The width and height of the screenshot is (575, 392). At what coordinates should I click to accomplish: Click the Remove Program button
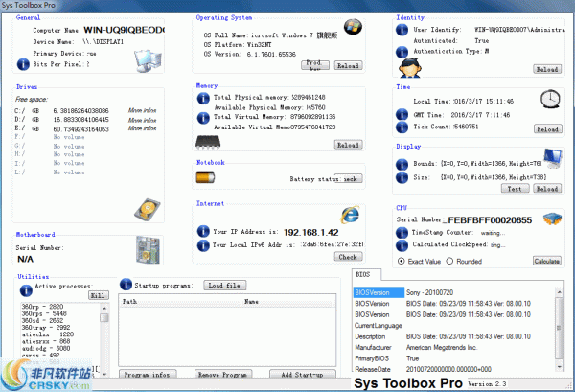(223, 375)
